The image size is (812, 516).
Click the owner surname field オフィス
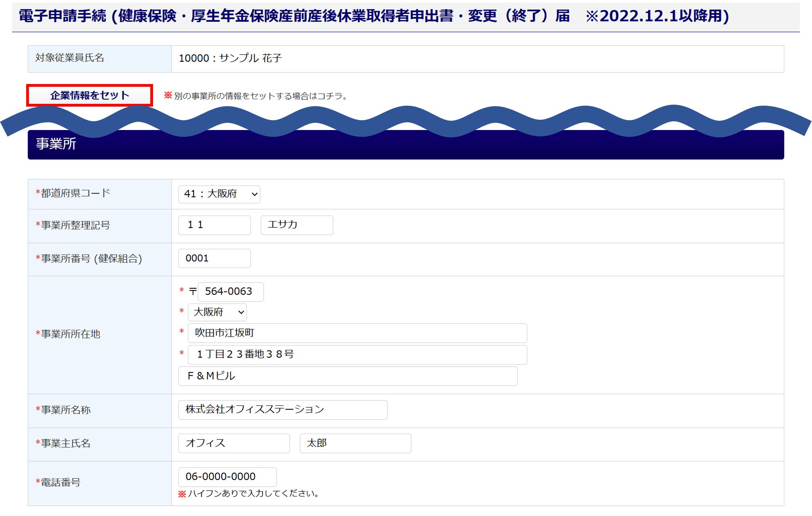point(234,443)
